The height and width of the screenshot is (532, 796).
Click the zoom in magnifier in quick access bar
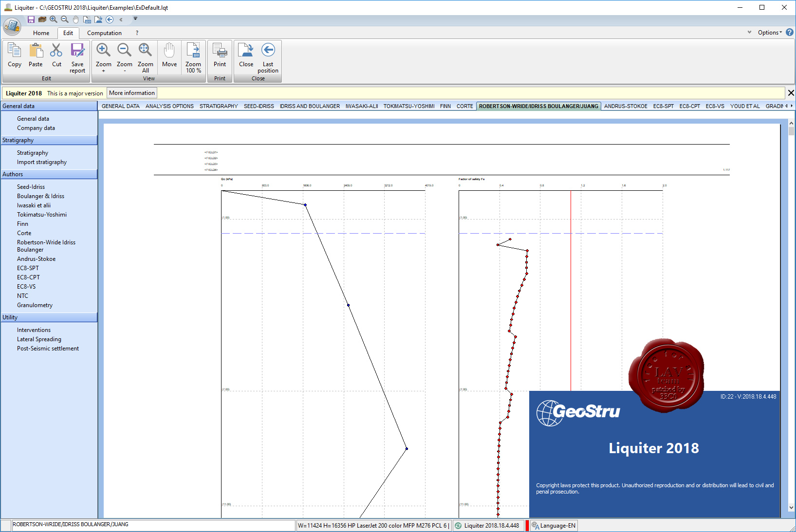(54, 19)
